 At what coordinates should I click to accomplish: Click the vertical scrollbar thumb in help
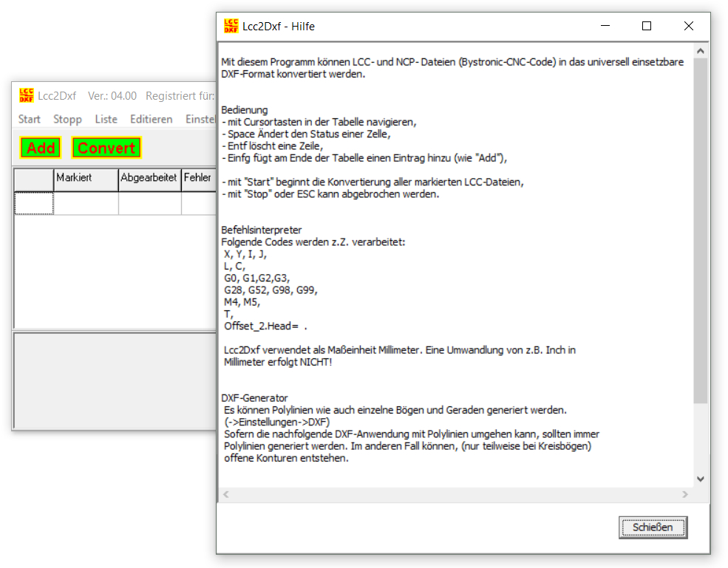click(x=701, y=229)
